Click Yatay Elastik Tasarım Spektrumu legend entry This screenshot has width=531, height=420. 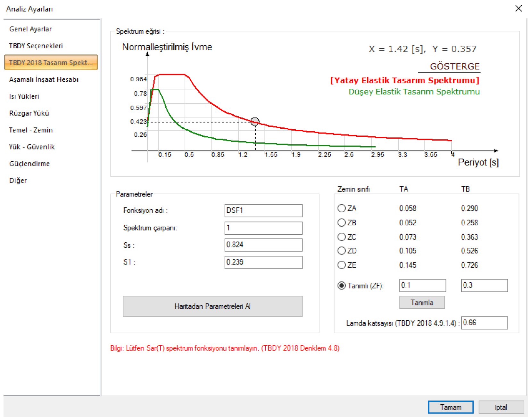[405, 80]
